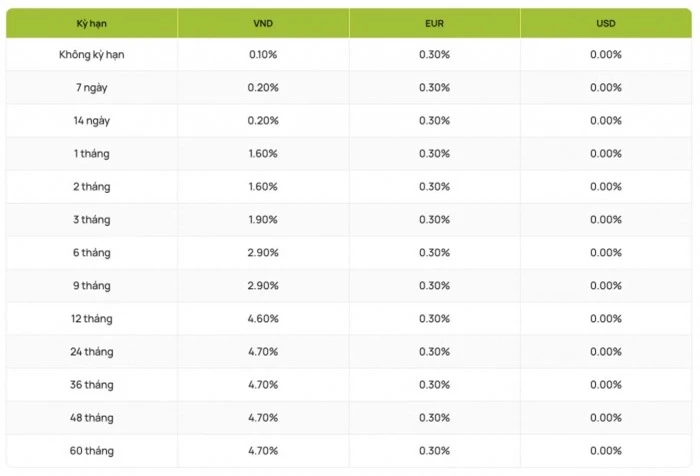700x476 pixels.
Task: Select the "1 tháng" row label
Action: click(x=92, y=153)
